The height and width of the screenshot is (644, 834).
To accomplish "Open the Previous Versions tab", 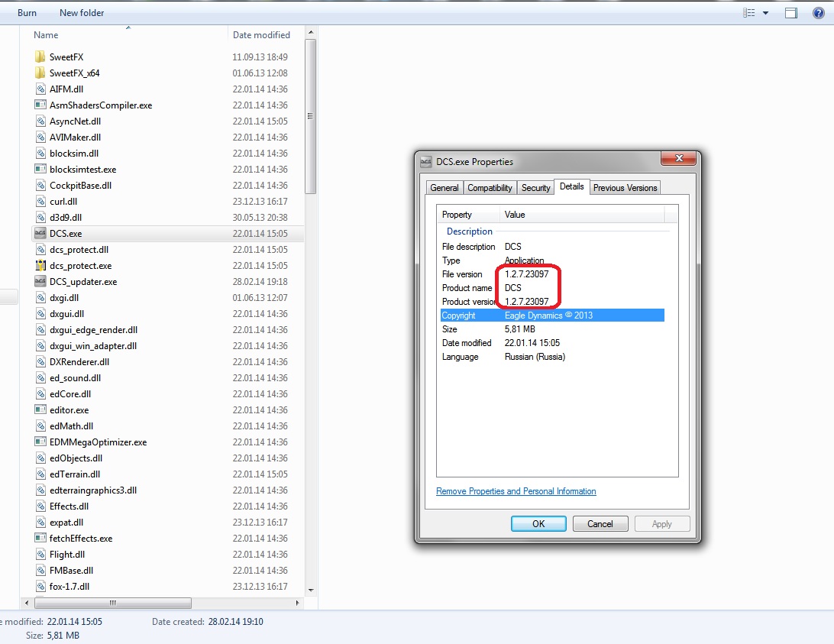I will click(625, 188).
